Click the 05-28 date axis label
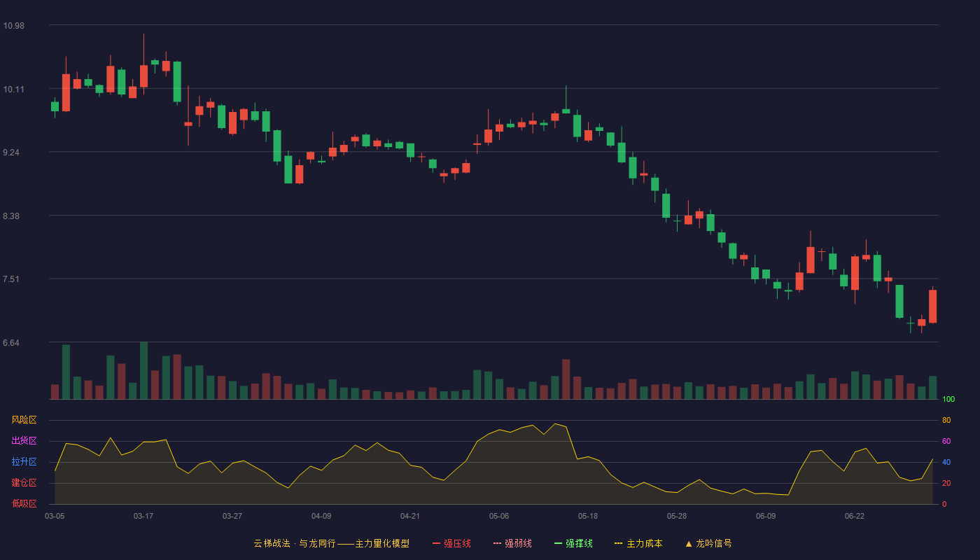980x560 pixels. pyautogui.click(x=677, y=516)
